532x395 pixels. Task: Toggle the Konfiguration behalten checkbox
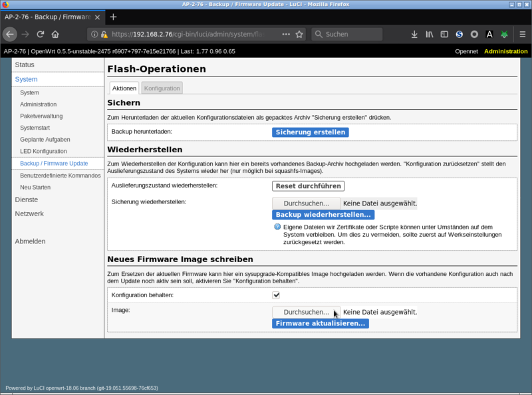tap(276, 295)
